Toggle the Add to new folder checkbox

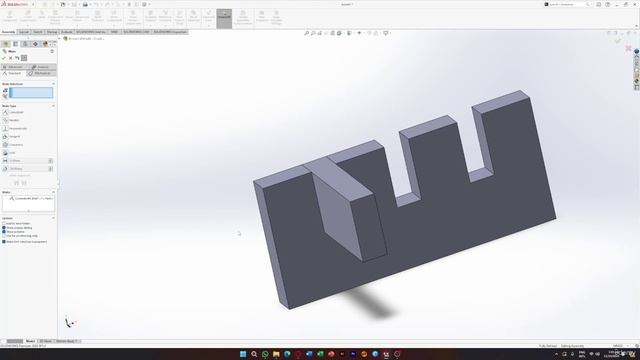(x=4, y=224)
